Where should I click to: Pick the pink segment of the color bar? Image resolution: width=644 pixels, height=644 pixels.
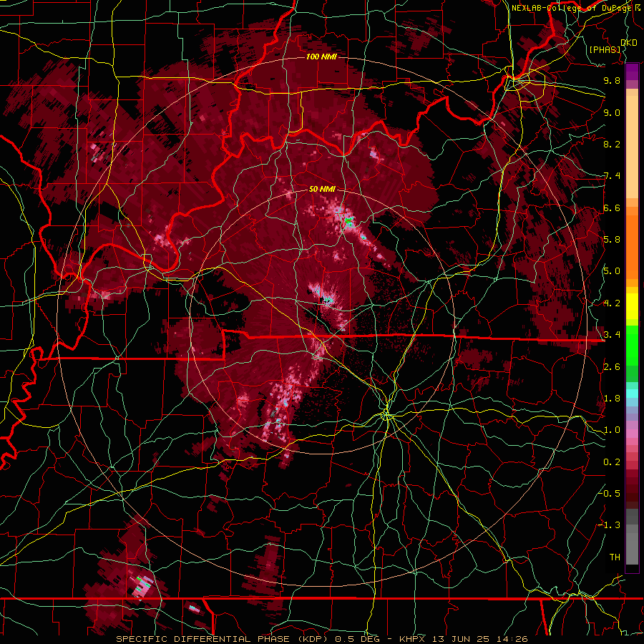(632, 434)
